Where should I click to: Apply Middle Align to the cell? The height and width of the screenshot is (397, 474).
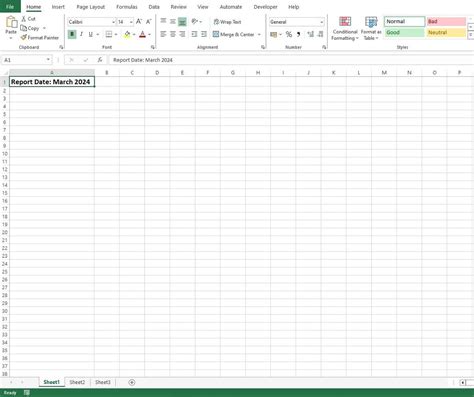(173, 21)
